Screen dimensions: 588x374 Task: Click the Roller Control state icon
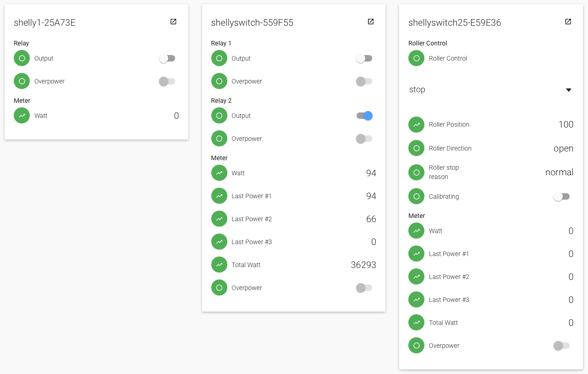416,58
